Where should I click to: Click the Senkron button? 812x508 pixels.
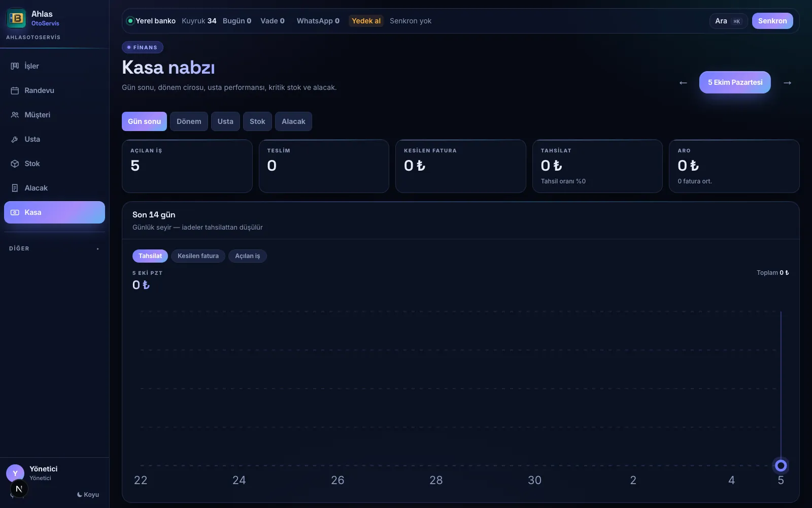coord(772,21)
